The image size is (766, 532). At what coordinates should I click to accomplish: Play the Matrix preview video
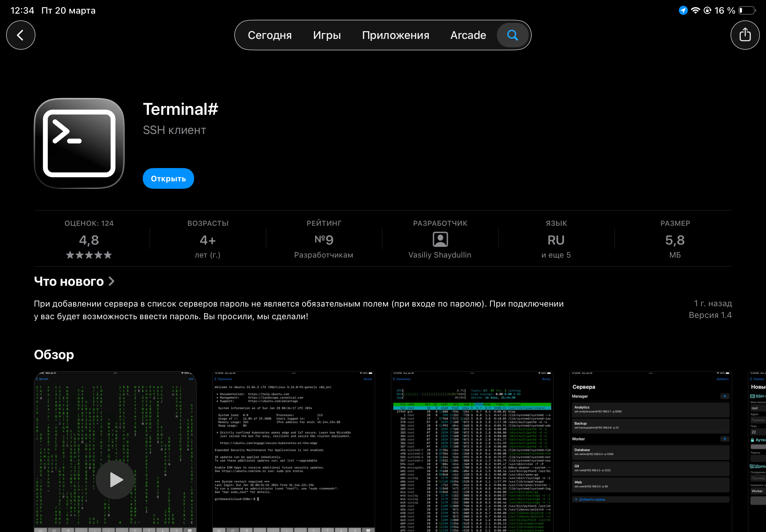(115, 479)
